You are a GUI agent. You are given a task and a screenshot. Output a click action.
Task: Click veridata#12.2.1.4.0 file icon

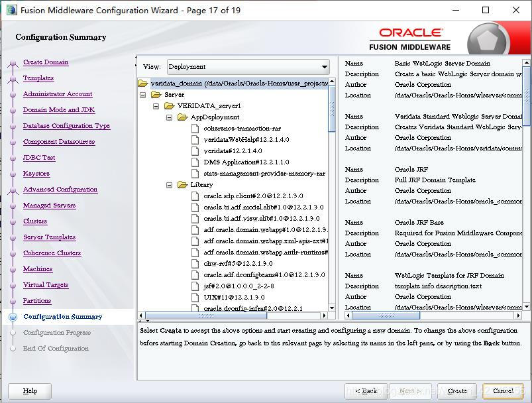(195, 150)
